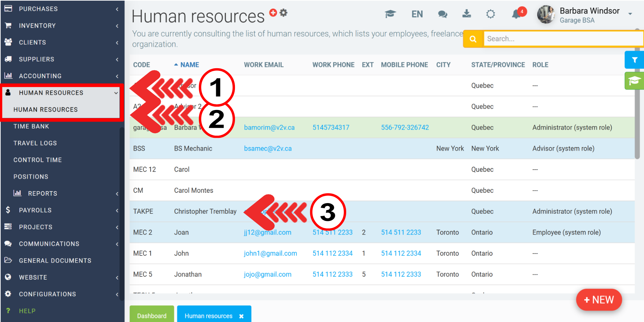Click the green training cap side button
Screen dimensions: 644x322
point(634,81)
